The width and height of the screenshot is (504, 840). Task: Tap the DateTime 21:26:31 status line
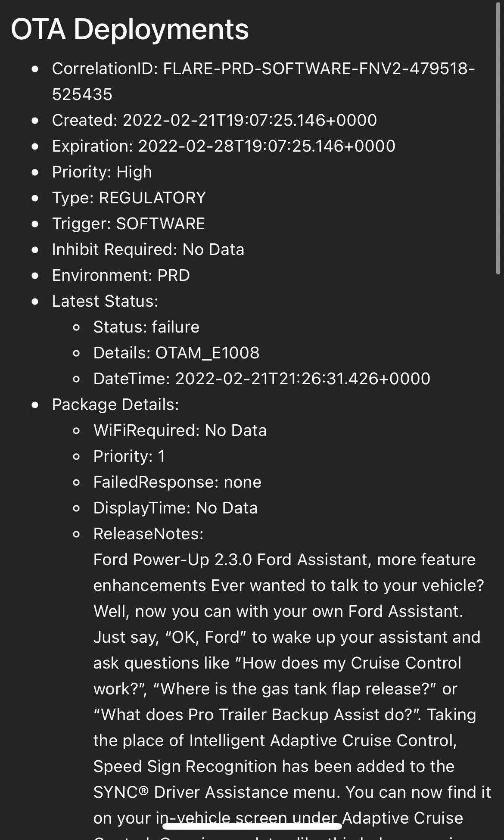click(261, 379)
